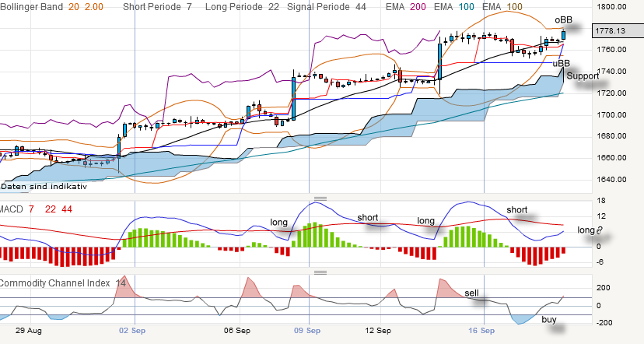644x344 pixels.
Task: Click the 'sell' annotation on CCI panel
Action: 471,293
